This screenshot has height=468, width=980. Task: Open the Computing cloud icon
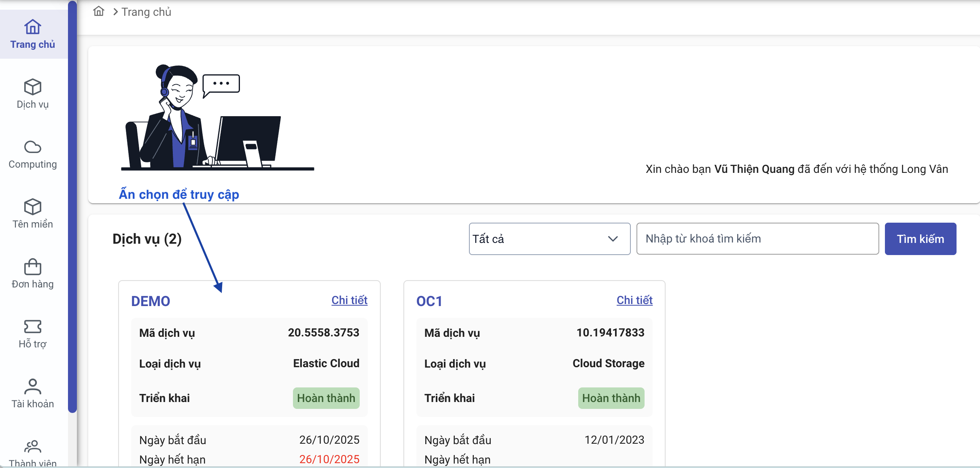[x=32, y=147]
